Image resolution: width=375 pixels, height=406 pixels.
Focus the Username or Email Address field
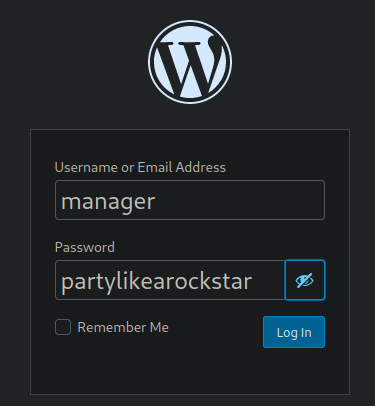[x=190, y=200]
